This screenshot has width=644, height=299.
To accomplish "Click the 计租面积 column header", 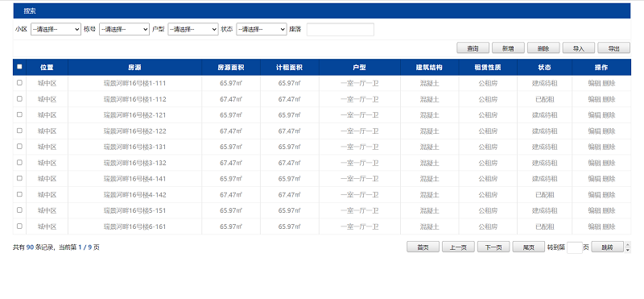I will tap(290, 68).
